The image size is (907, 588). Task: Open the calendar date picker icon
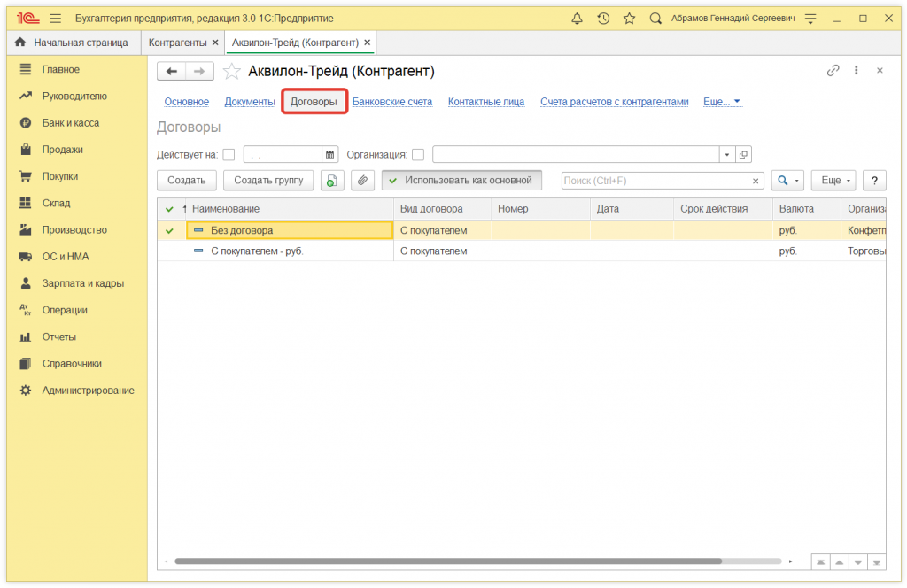pos(330,155)
